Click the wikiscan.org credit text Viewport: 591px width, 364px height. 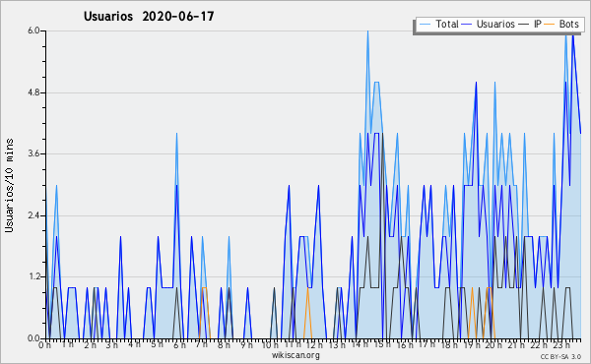coord(295,355)
